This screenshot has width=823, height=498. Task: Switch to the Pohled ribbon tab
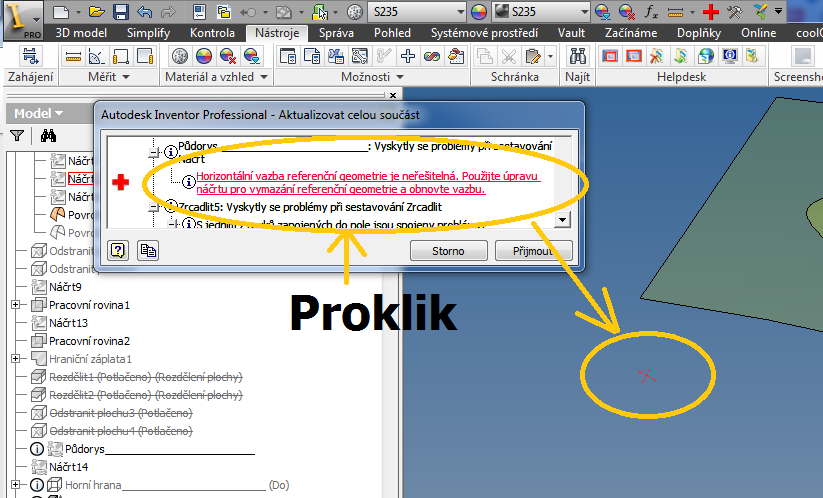[x=393, y=33]
